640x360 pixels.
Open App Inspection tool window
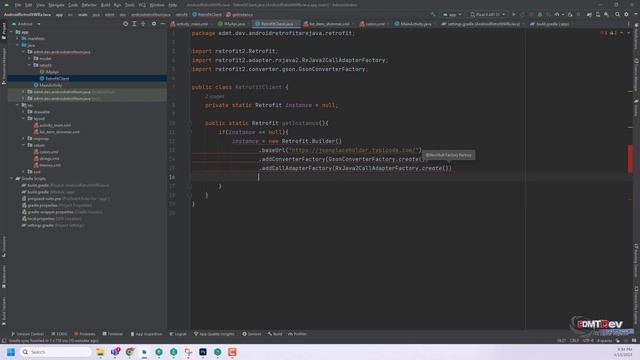[x=146, y=334]
